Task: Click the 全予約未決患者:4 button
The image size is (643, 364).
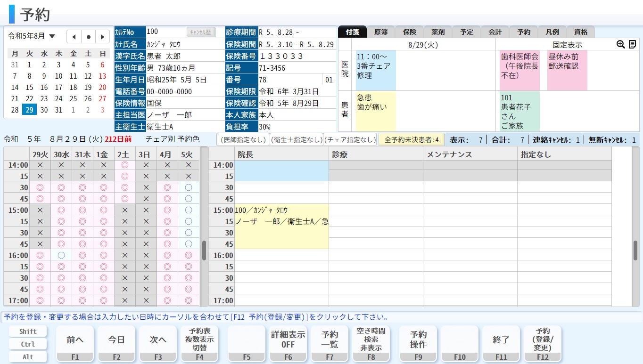Action: (x=412, y=140)
